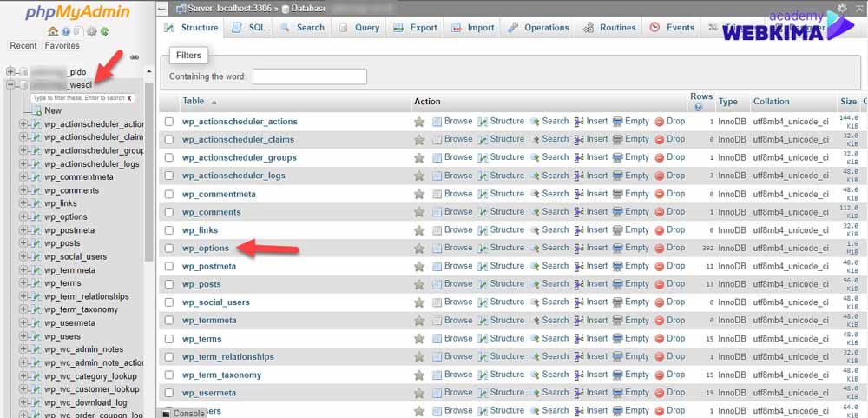Screen dimensions: 868x418
Task: Click Search icon in wp_actionscheduler_groups row
Action: (535, 157)
